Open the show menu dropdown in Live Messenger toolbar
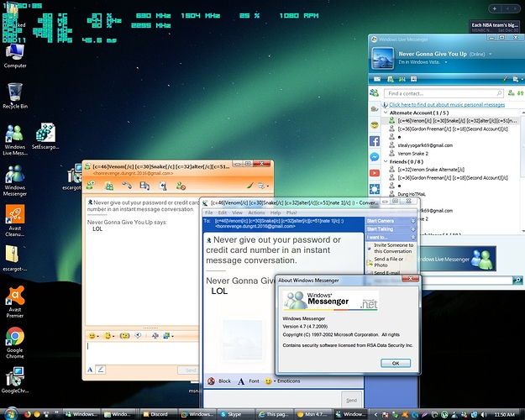The width and height of the screenshot is (525, 420). 517,79
